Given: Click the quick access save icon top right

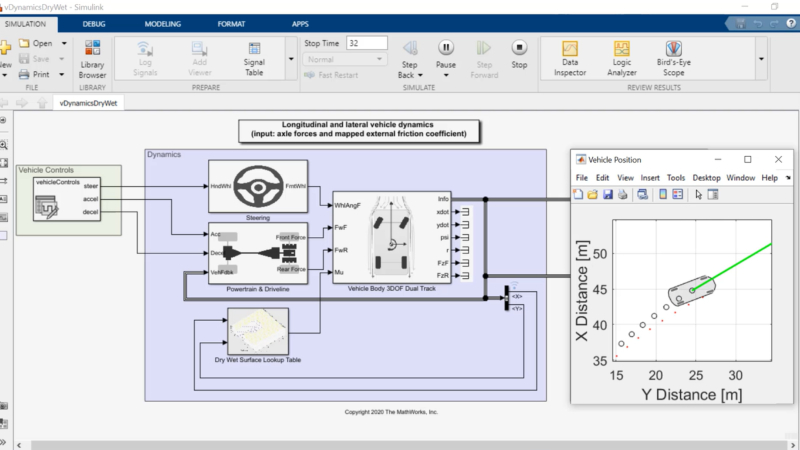Looking at the screenshot, I should (x=741, y=23).
